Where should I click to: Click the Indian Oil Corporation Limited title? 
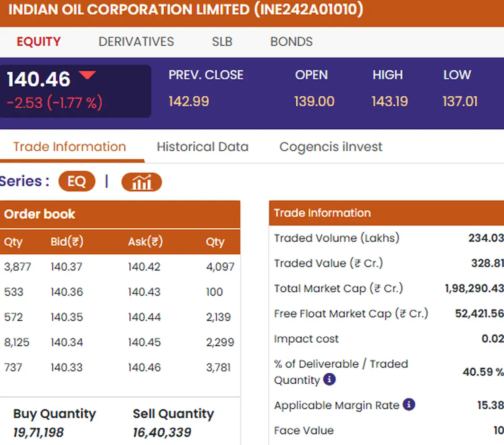pyautogui.click(x=186, y=9)
